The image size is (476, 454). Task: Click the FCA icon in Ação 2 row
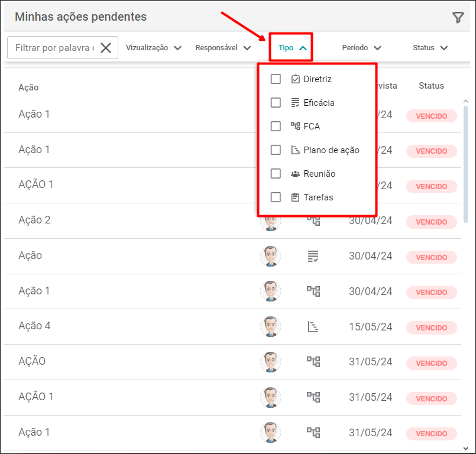[313, 220]
